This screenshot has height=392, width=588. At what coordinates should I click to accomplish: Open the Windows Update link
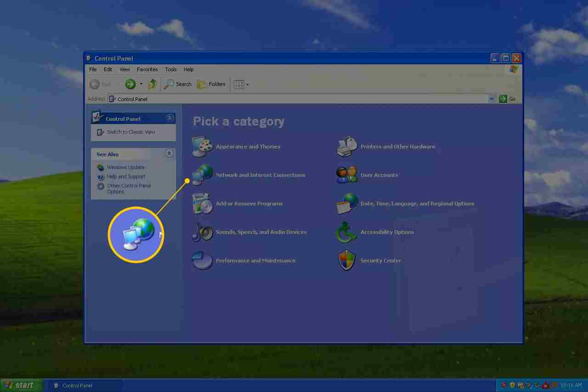pyautogui.click(x=125, y=168)
